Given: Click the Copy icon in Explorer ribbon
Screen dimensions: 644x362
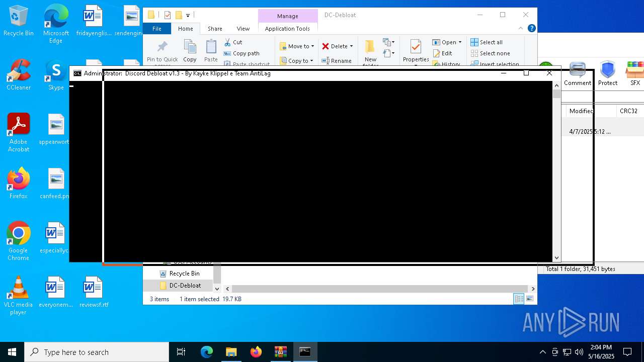Looking at the screenshot, I should (x=190, y=51).
